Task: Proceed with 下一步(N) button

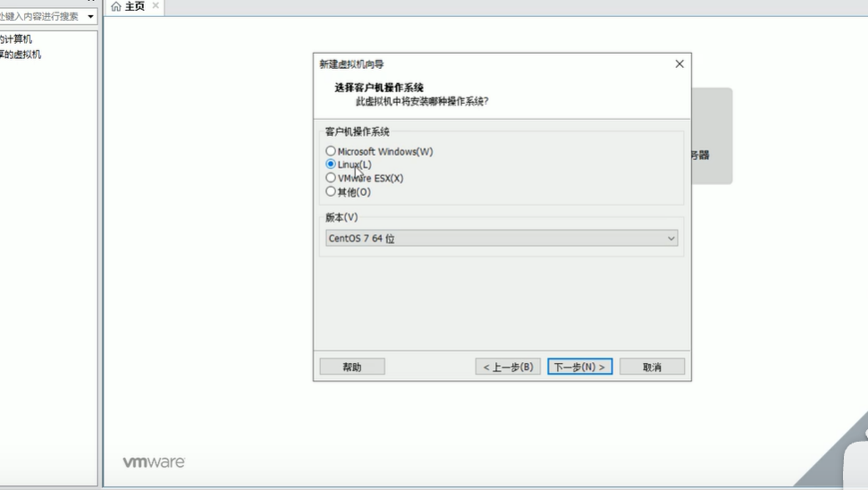Action: [580, 367]
